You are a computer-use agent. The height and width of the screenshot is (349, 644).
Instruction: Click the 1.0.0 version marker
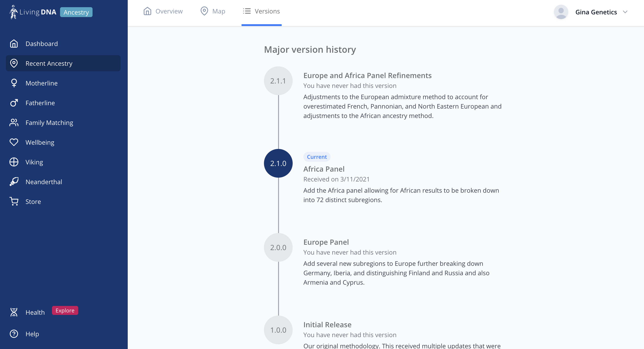point(278,330)
